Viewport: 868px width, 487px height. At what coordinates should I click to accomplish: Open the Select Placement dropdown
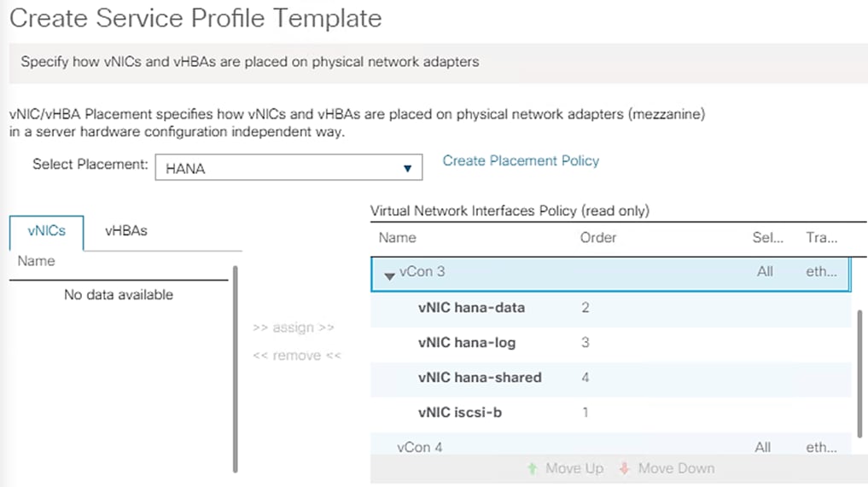point(288,168)
